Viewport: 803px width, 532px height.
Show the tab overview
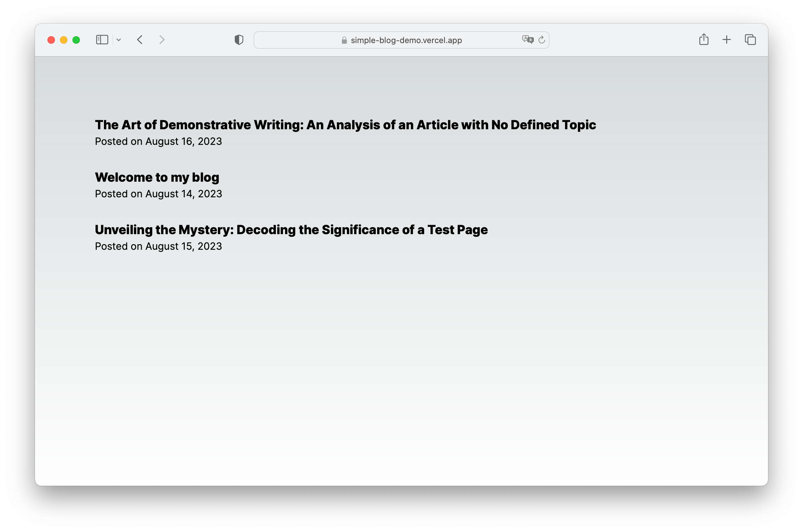coord(750,40)
